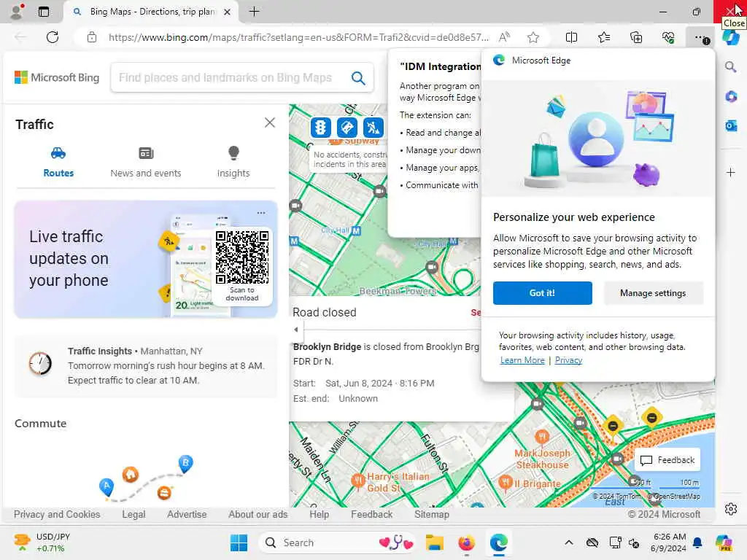Close the Bing Maps browser tab
The image size is (747, 560).
tap(228, 12)
